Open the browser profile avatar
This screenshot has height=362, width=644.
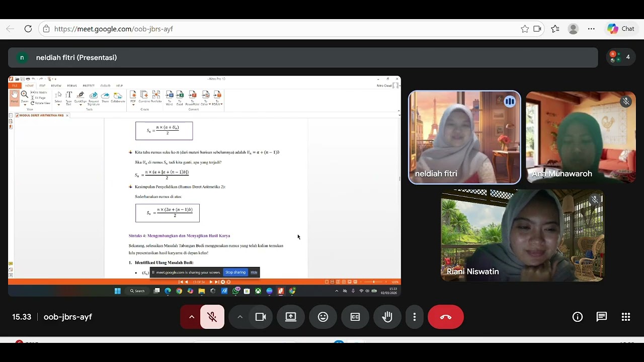[x=573, y=29]
